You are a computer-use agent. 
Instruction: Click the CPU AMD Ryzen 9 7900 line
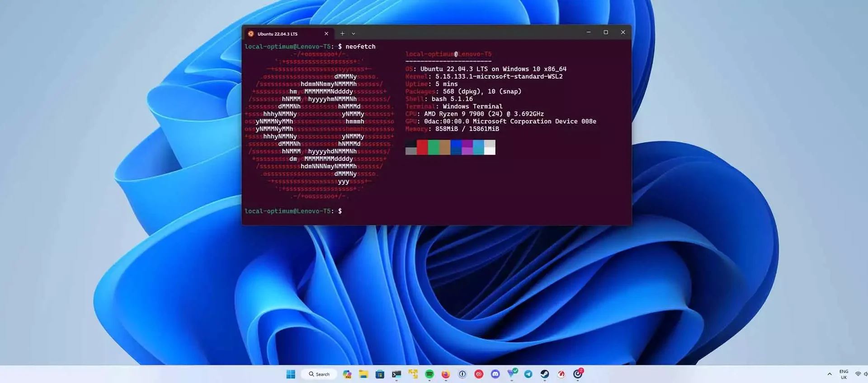[x=475, y=114]
